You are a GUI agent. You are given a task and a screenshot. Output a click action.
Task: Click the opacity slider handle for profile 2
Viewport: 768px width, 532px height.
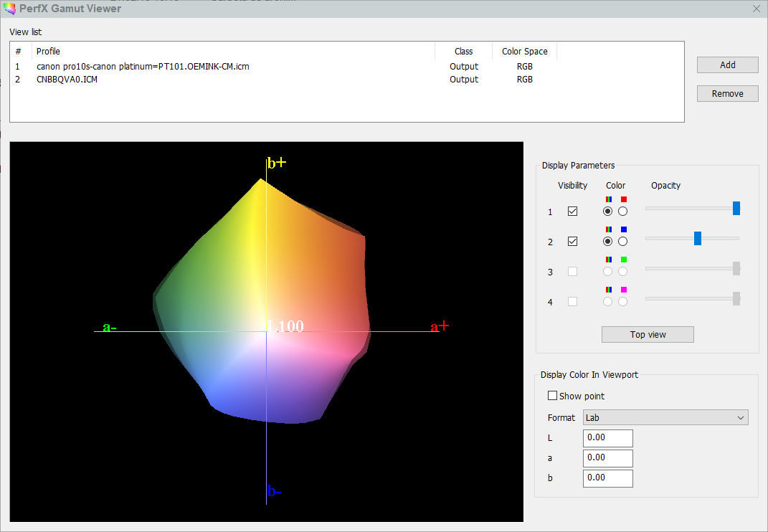point(697,239)
